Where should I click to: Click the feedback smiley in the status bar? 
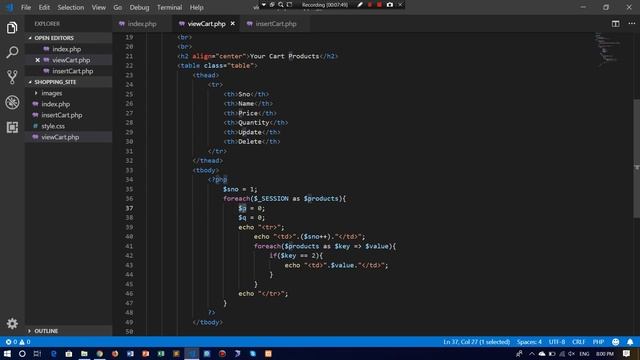[616, 342]
